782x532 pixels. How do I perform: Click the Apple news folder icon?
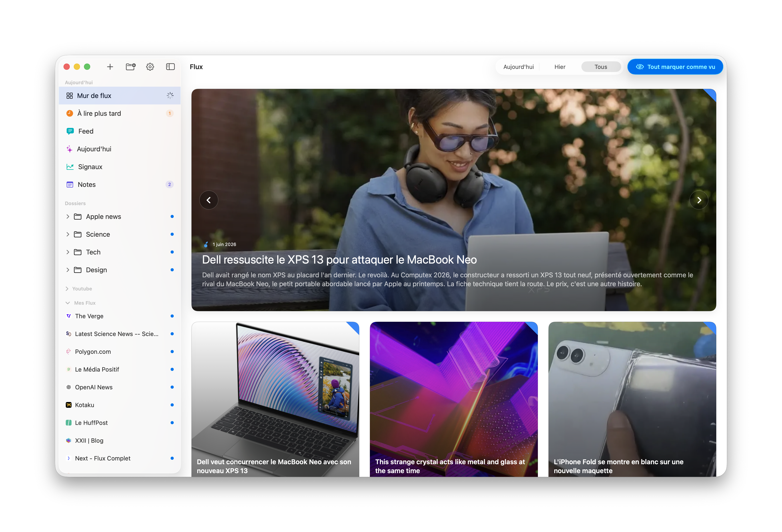pos(78,217)
